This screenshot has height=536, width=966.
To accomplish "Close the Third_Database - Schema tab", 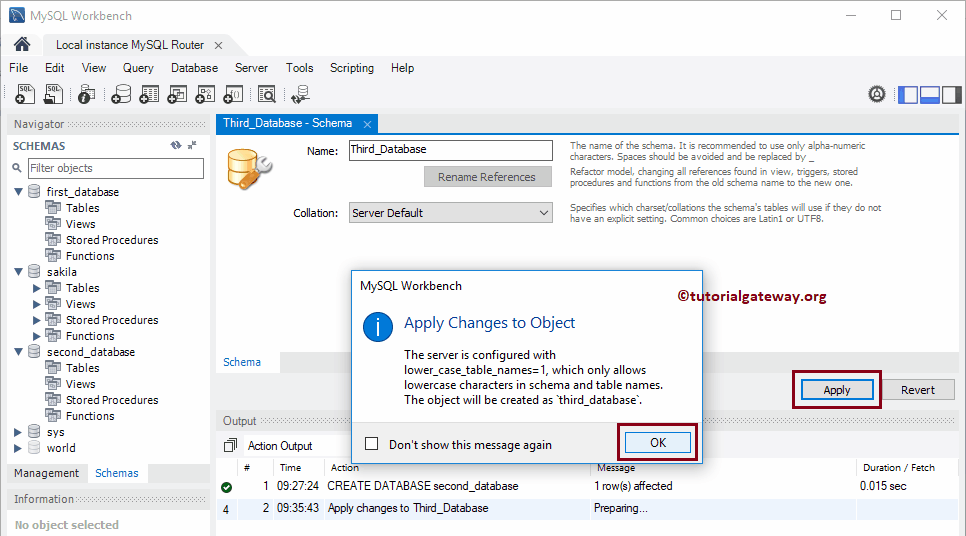I will pyautogui.click(x=367, y=124).
